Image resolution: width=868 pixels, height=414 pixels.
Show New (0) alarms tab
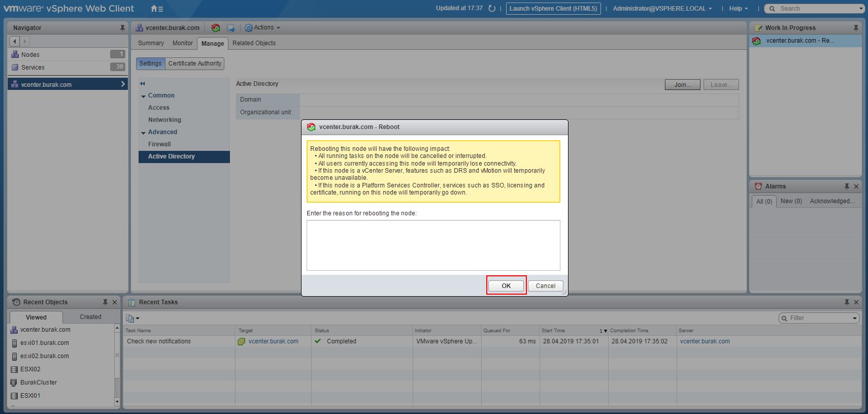pyautogui.click(x=791, y=201)
